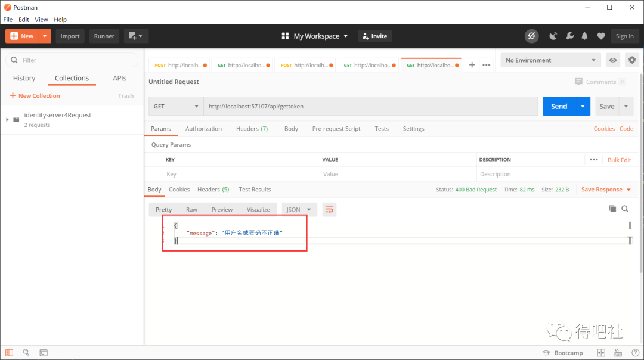Open manage environments gear icon
The image size is (644, 360).
point(632,60)
